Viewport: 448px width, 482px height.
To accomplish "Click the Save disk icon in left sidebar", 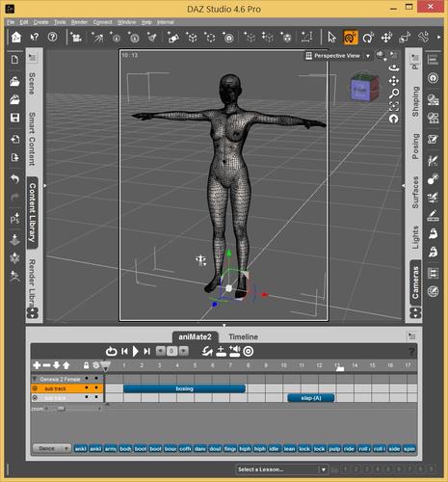I will [x=14, y=118].
